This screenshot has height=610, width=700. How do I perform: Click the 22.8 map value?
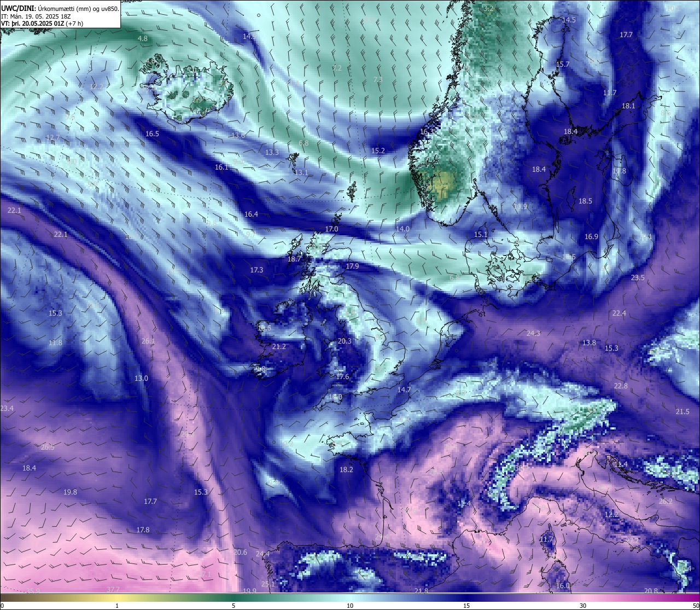[x=621, y=386]
